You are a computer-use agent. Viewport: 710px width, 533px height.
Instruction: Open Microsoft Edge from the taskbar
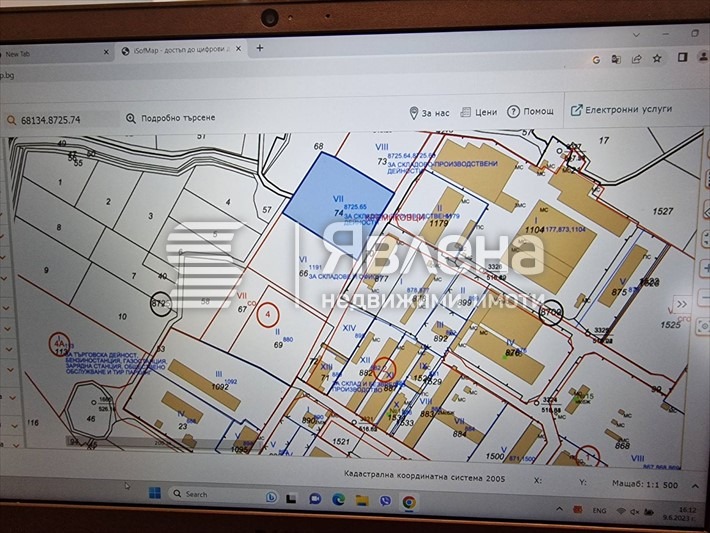tap(338, 499)
